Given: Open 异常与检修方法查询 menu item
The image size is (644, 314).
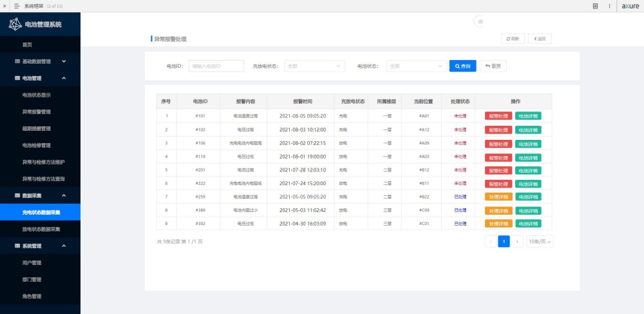Looking at the screenshot, I should coord(44,179).
